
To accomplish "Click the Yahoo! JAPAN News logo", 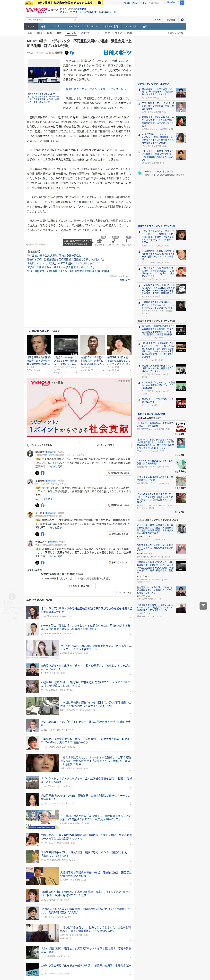I will (x=42, y=10).
